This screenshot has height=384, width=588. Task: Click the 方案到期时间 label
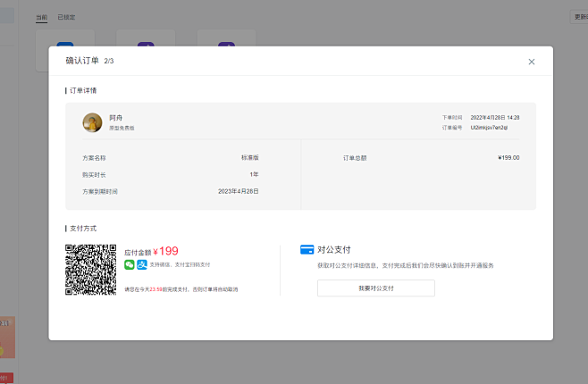(100, 192)
